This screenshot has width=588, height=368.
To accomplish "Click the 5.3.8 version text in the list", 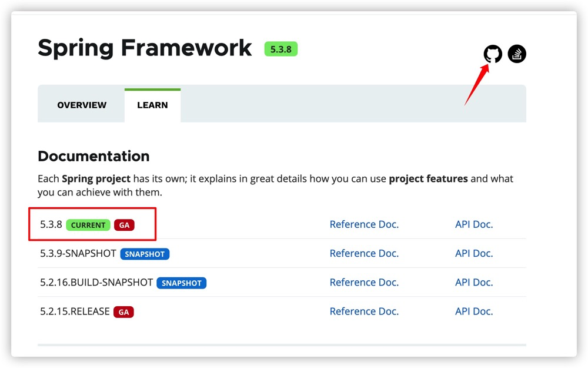I will tap(51, 224).
